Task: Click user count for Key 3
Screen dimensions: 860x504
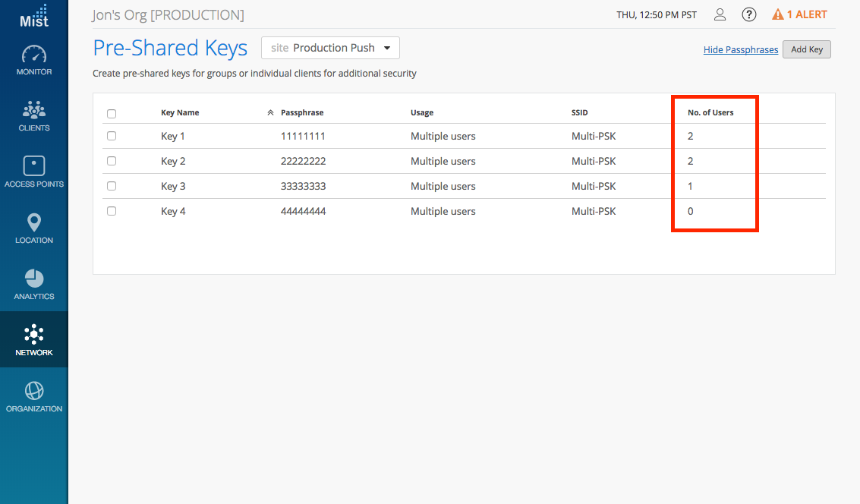Action: [x=690, y=187]
